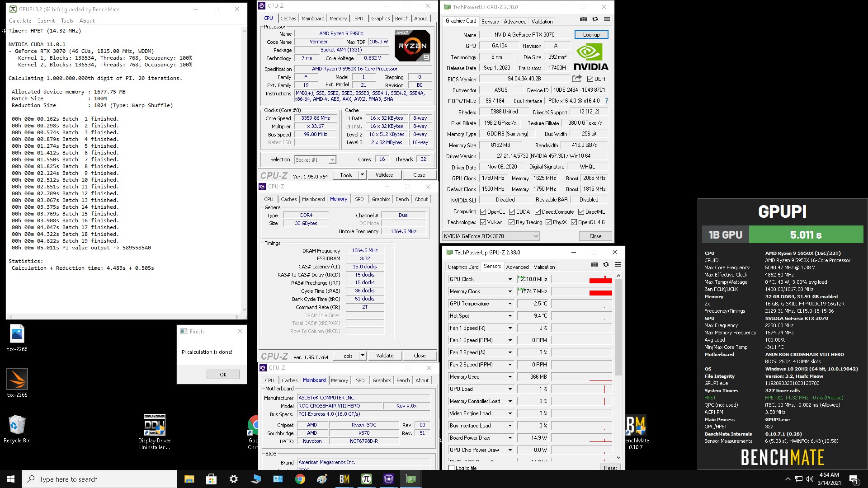Viewport: 868px width, 488px height.
Task: Expand the Tools dropdown arrow in top CPU-Z window
Action: pos(362,175)
